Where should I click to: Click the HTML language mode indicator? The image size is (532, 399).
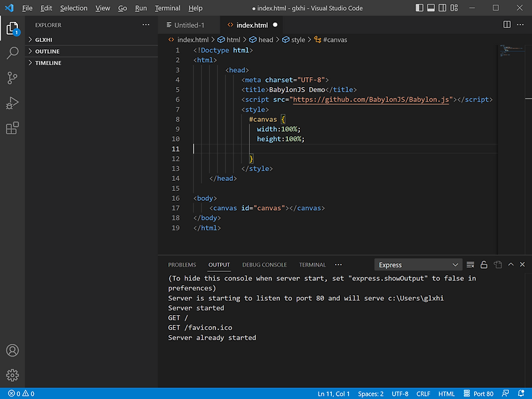(x=446, y=394)
